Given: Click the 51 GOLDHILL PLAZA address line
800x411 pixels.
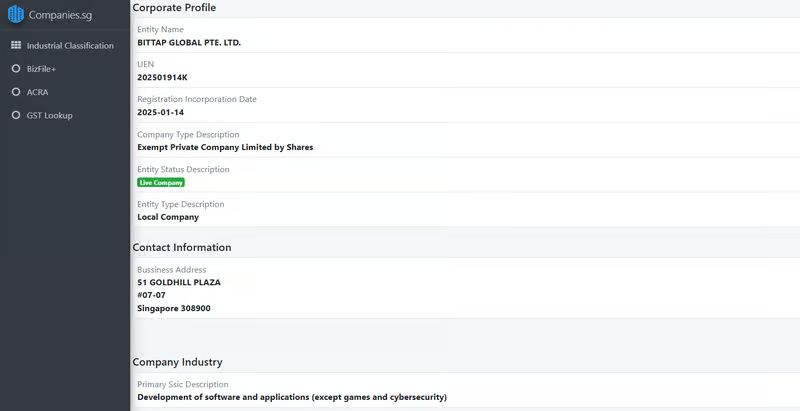Looking at the screenshot, I should point(179,282).
